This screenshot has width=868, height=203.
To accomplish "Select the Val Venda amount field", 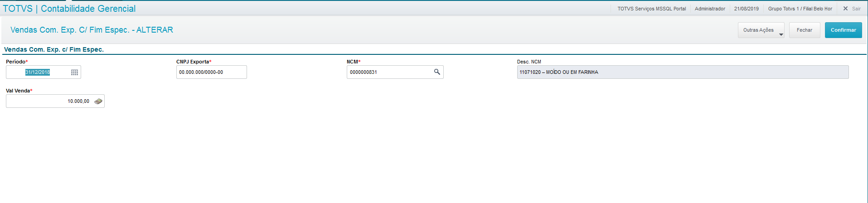I will point(55,101).
